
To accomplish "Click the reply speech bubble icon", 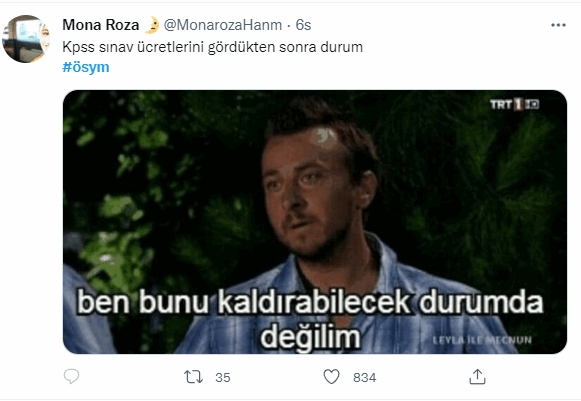I will pyautogui.click(x=71, y=377).
